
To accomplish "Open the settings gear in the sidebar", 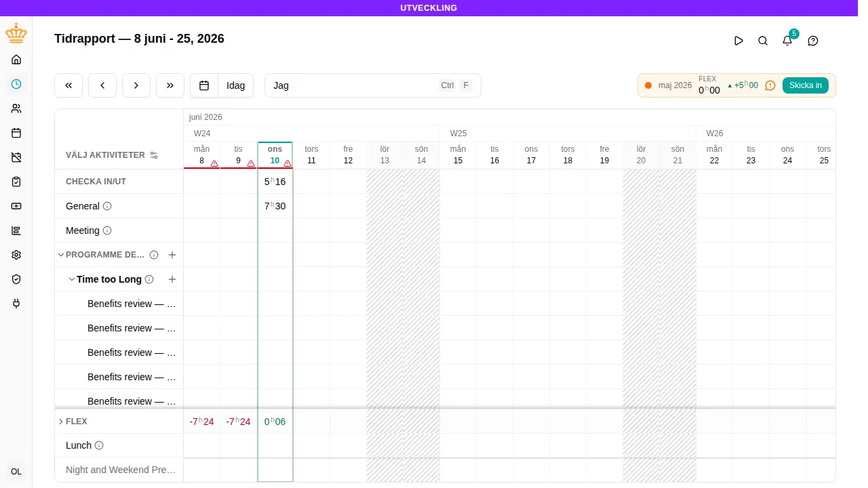I will pos(16,255).
